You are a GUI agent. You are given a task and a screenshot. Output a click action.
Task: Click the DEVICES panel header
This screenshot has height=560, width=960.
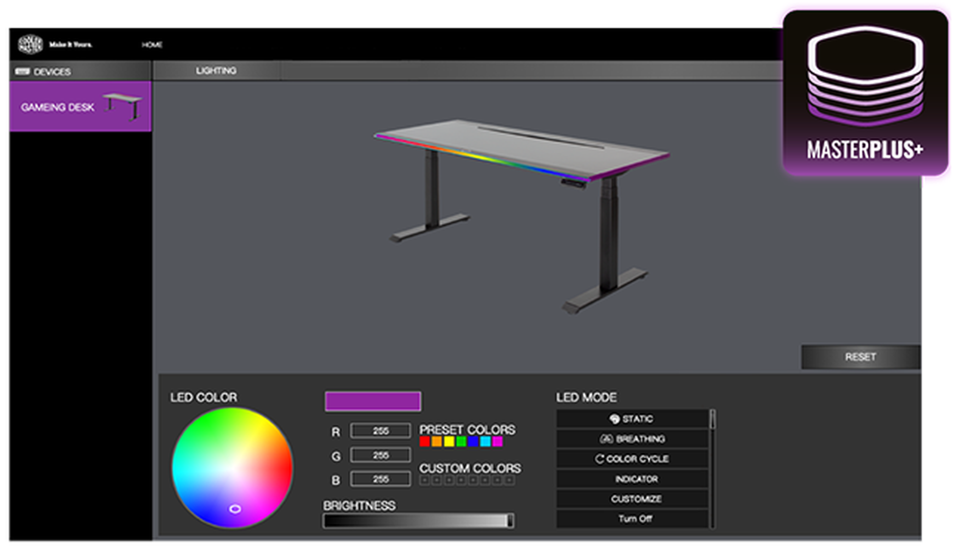click(x=80, y=71)
